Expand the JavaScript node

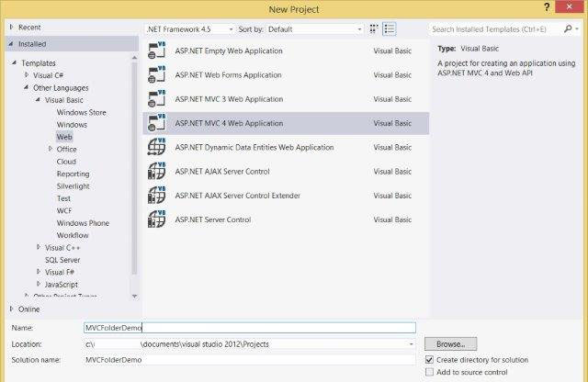pos(39,284)
